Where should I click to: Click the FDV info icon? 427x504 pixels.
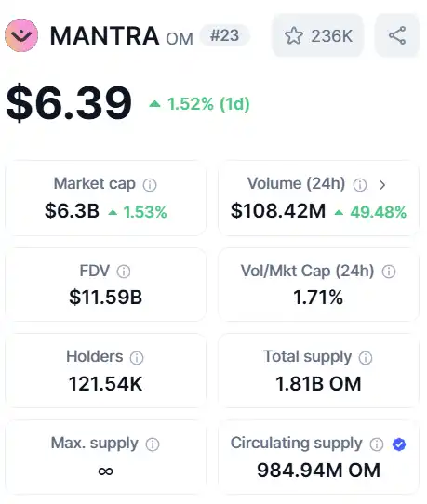pos(124,272)
